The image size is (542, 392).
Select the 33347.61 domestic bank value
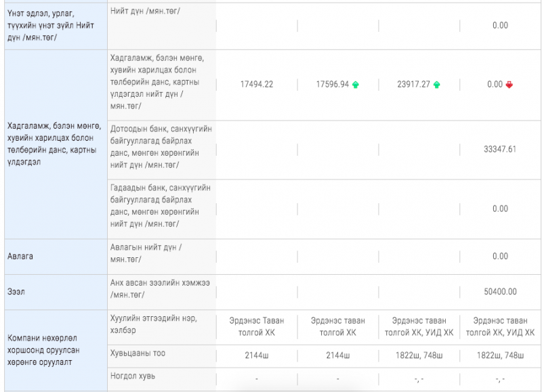pos(500,149)
